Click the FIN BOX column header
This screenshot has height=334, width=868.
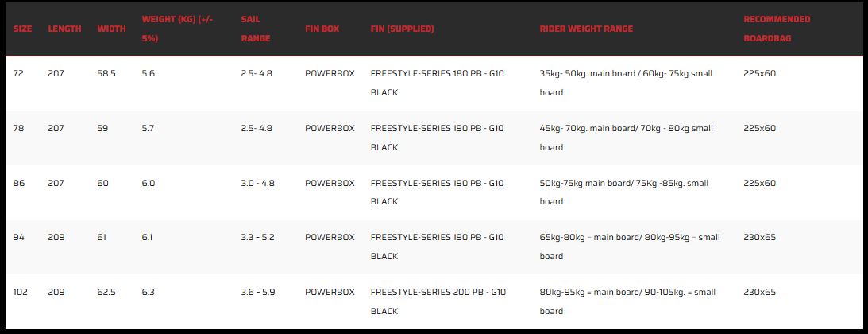point(322,29)
